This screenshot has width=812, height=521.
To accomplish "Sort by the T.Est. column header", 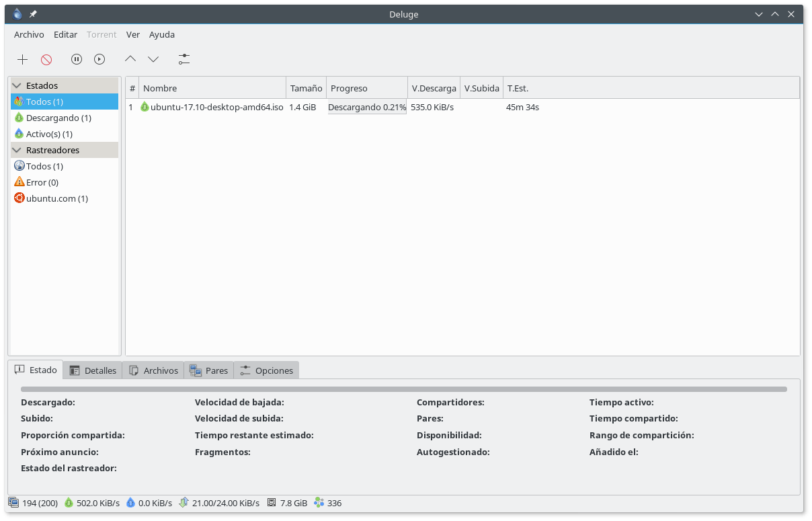I will click(651, 88).
